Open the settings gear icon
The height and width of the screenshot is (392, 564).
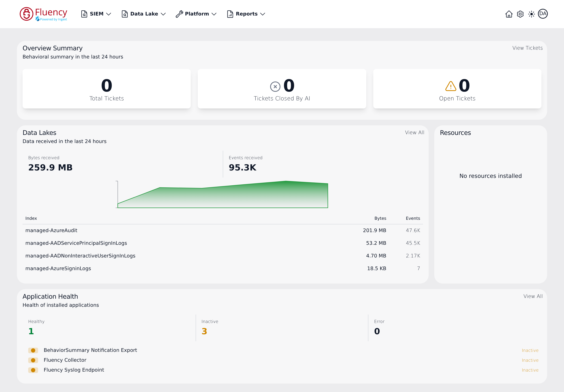pyautogui.click(x=520, y=14)
